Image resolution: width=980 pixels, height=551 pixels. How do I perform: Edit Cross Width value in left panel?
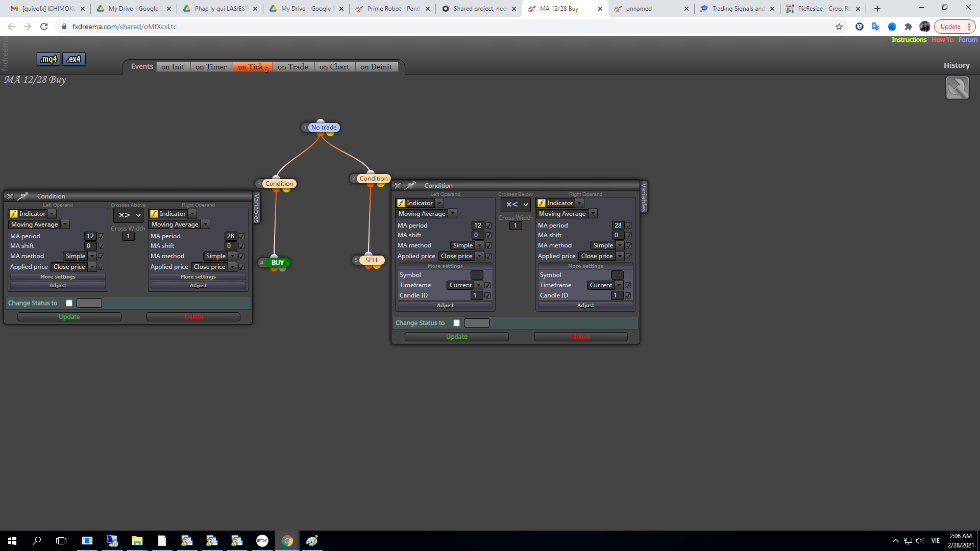coord(128,236)
